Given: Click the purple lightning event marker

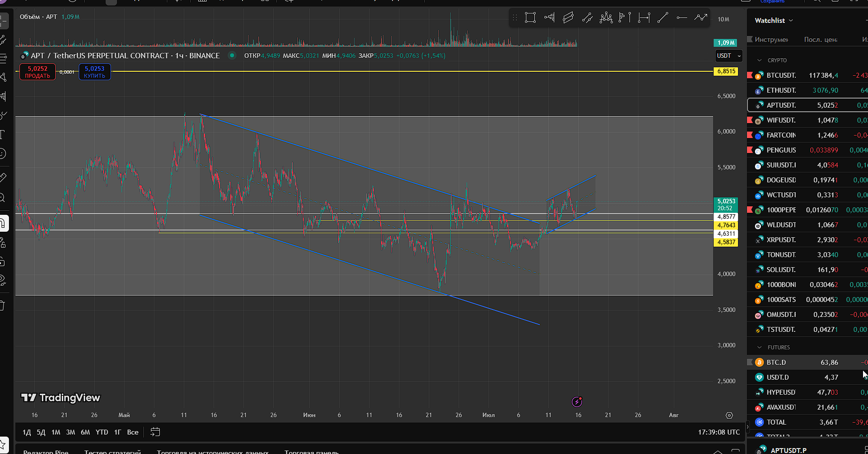Looking at the screenshot, I should tap(577, 402).
